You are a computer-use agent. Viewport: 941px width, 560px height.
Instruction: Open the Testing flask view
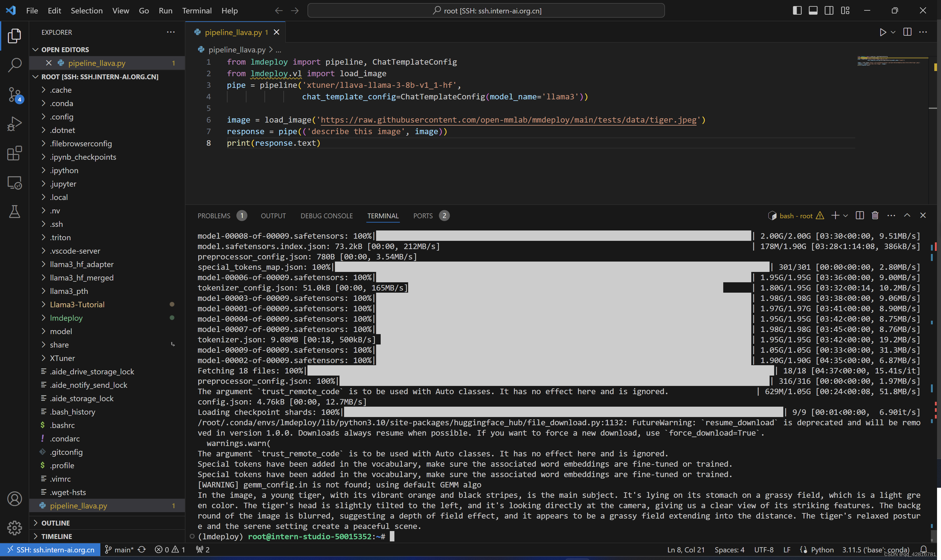click(14, 212)
